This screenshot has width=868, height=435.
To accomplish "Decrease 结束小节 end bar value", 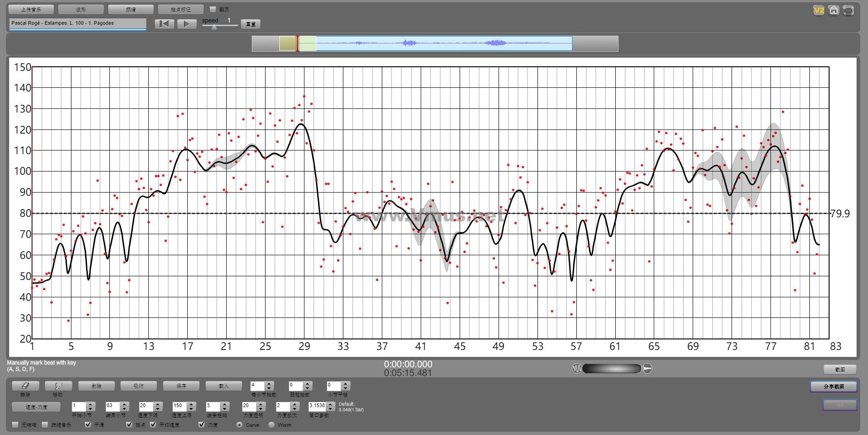I will point(125,408).
